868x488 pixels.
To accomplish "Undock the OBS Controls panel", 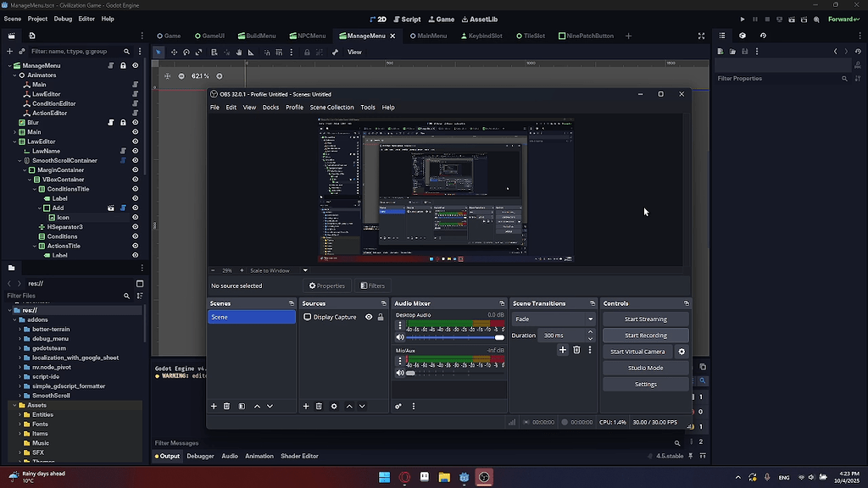I will tap(687, 303).
